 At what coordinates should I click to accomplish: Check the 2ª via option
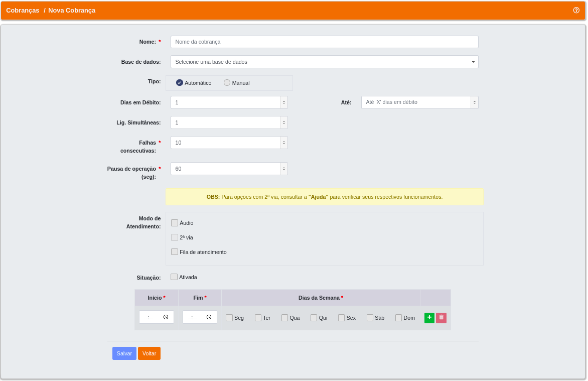175,237
